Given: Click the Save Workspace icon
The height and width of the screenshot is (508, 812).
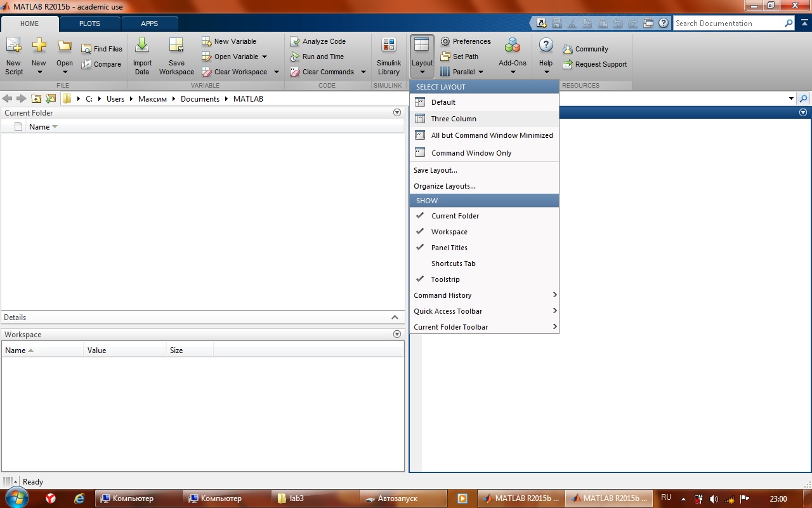Looking at the screenshot, I should pos(176,46).
